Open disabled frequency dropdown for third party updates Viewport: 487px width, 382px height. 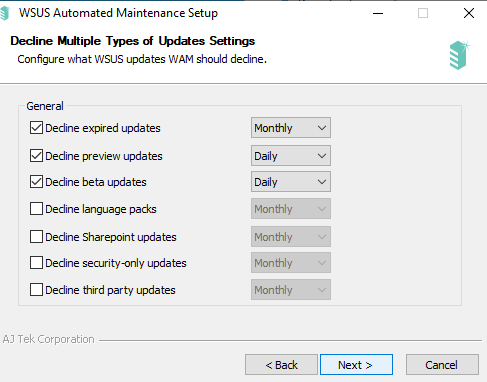click(291, 290)
